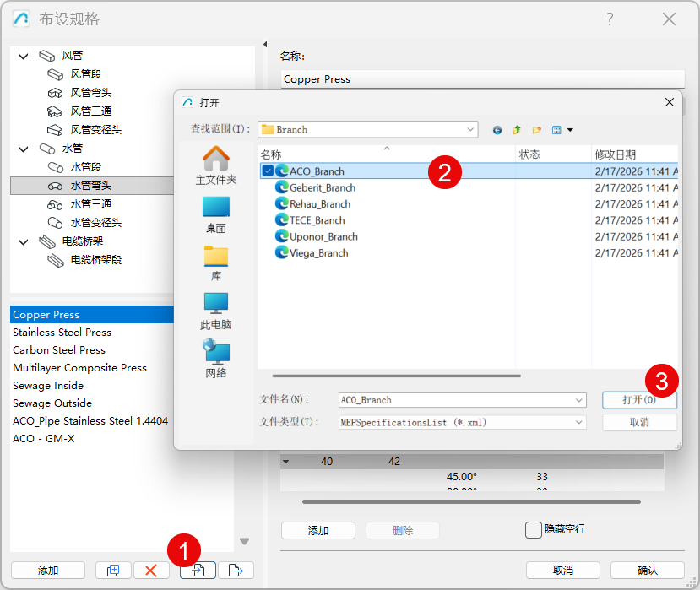700x590 pixels.
Task: Open 网络 network location
Action: click(216, 359)
